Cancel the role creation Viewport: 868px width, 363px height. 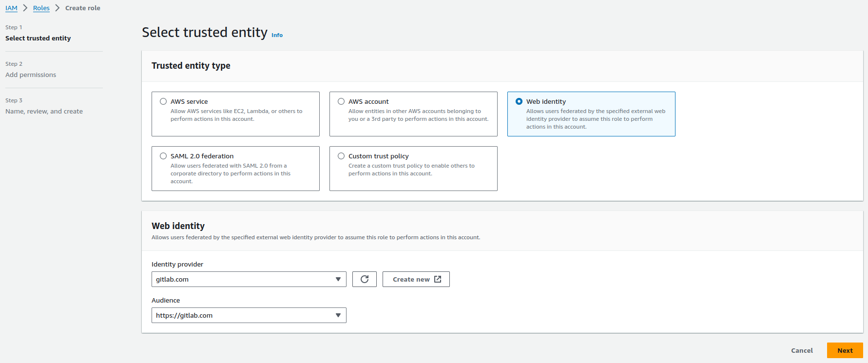click(801, 350)
